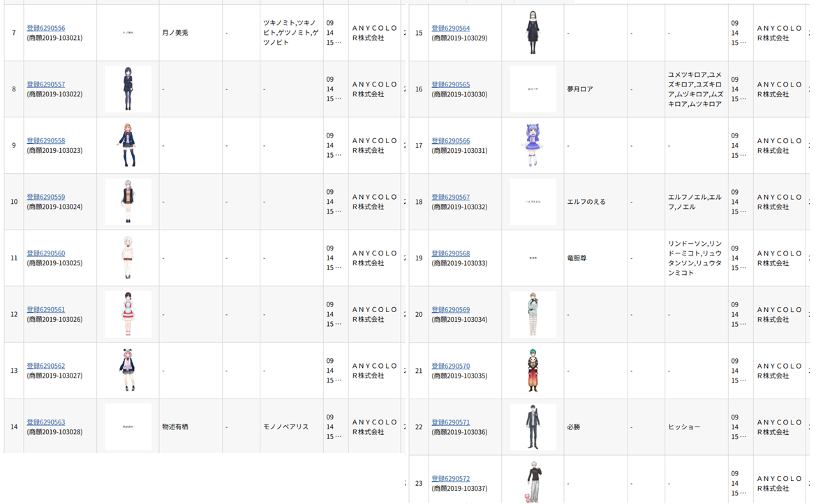This screenshot has width=816, height=504.
Task: Click the 登録6290557 registration link
Action: (x=46, y=84)
